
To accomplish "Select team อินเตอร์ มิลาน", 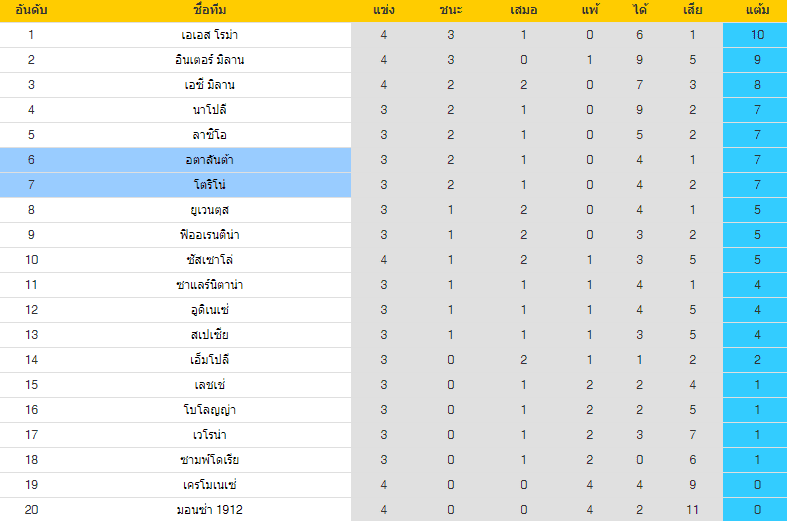I will pyautogui.click(x=210, y=60).
